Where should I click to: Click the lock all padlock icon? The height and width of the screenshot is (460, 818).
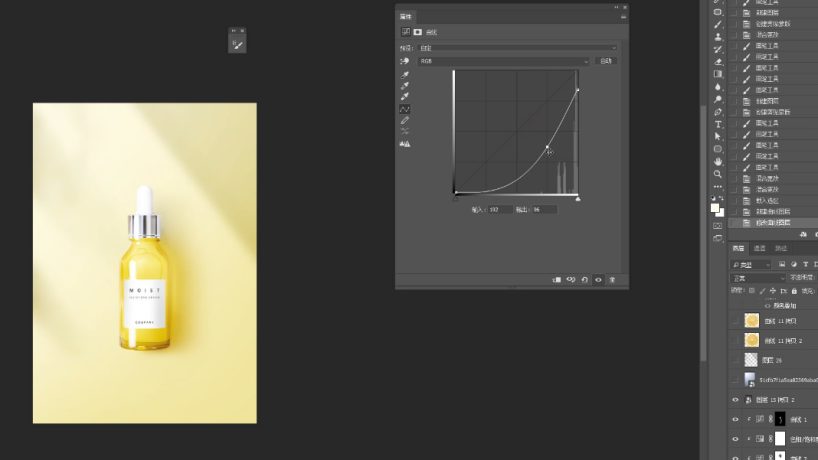pyautogui.click(x=794, y=291)
